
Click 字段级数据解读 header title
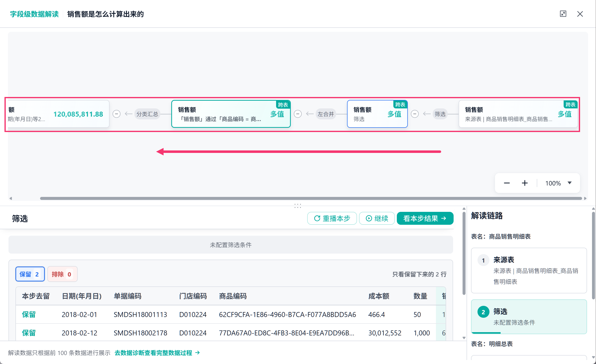34,14
